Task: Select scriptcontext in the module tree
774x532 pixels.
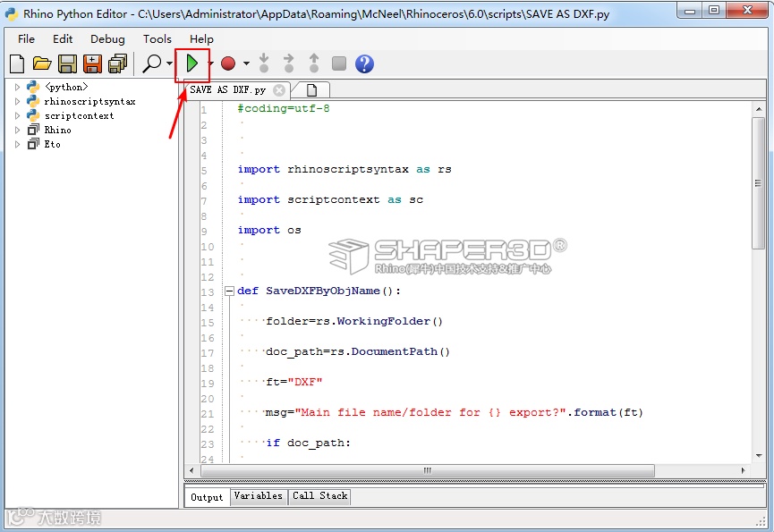Action: point(79,116)
